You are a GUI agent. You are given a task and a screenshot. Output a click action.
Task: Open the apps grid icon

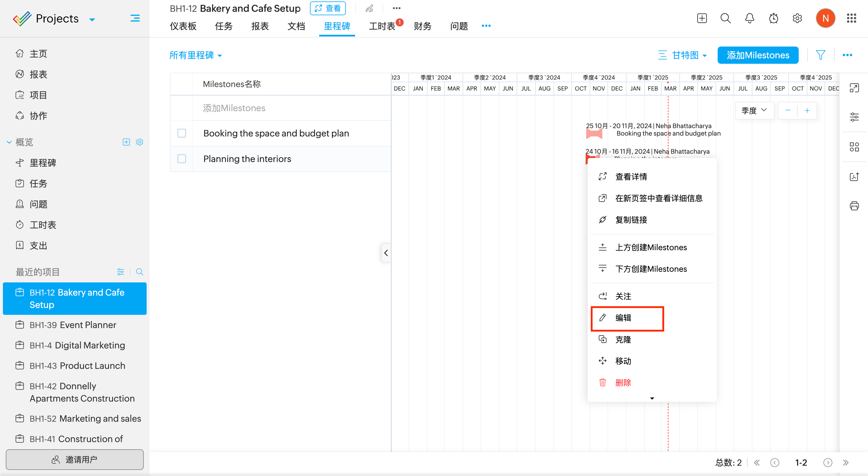pyautogui.click(x=851, y=18)
